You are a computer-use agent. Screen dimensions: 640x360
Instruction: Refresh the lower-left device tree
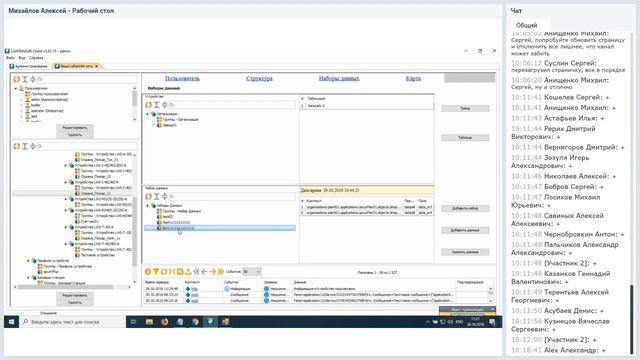point(17,146)
